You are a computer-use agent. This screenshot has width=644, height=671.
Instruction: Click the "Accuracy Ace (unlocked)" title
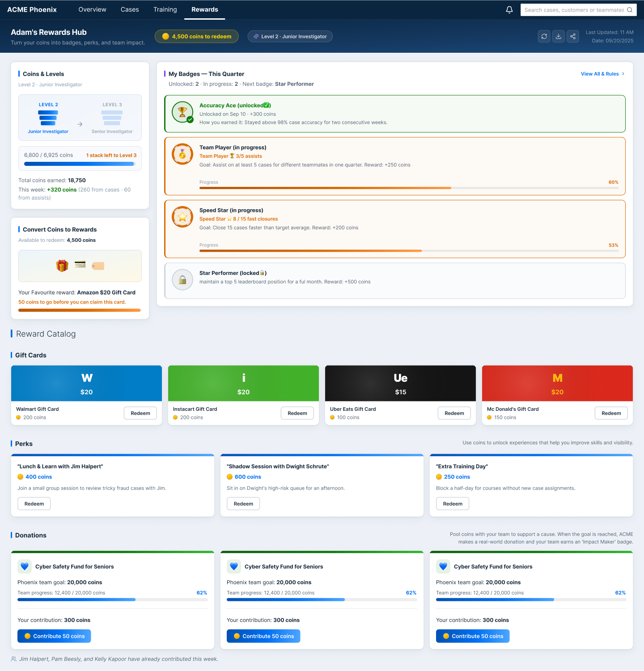235,106
